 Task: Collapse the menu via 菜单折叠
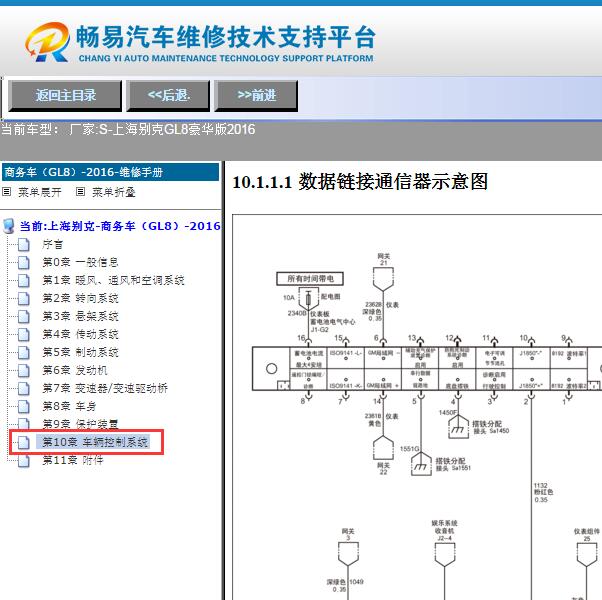coord(114,192)
